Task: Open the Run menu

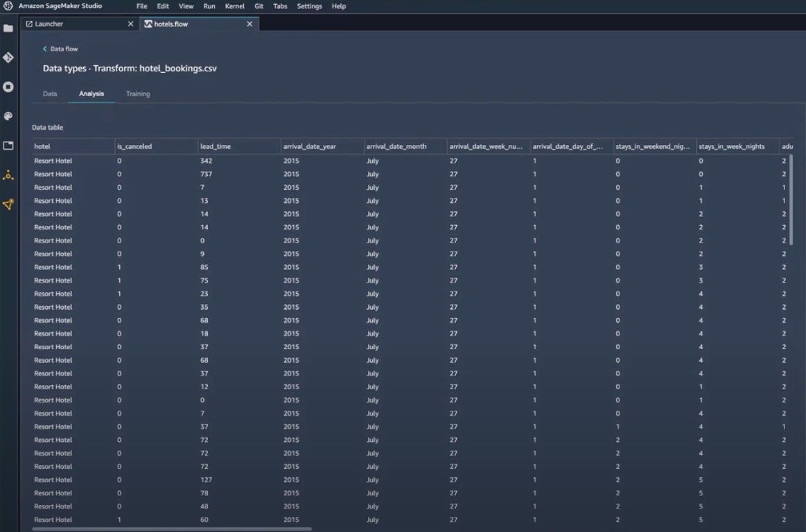Action: [x=209, y=6]
